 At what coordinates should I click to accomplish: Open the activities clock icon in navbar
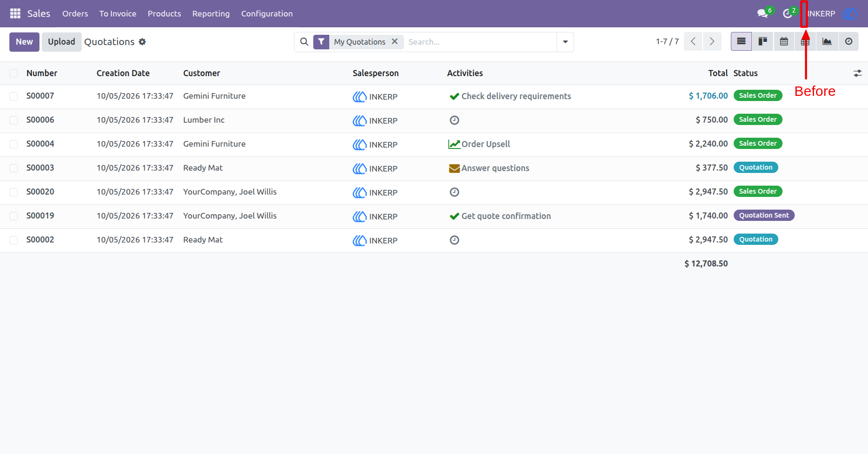788,14
